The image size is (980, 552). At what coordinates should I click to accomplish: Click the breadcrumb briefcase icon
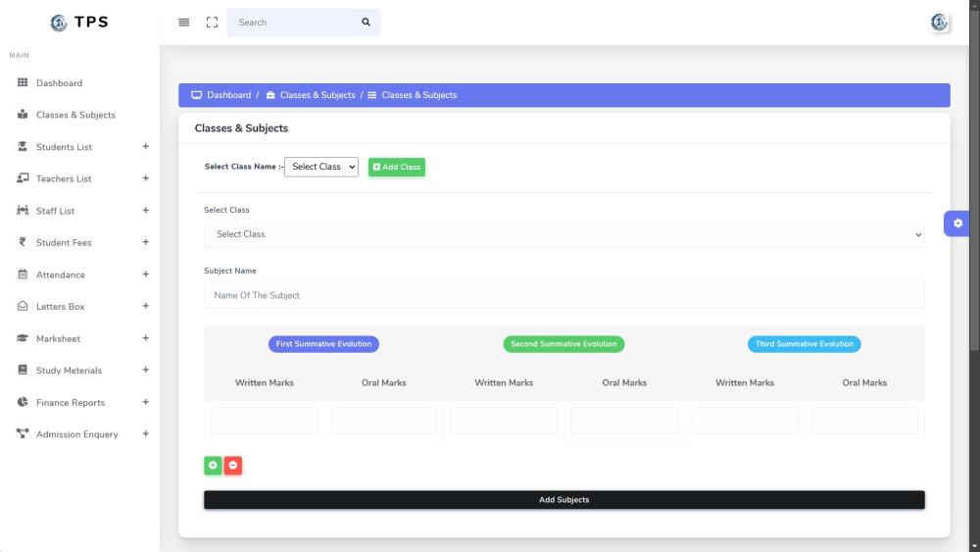pyautogui.click(x=270, y=95)
